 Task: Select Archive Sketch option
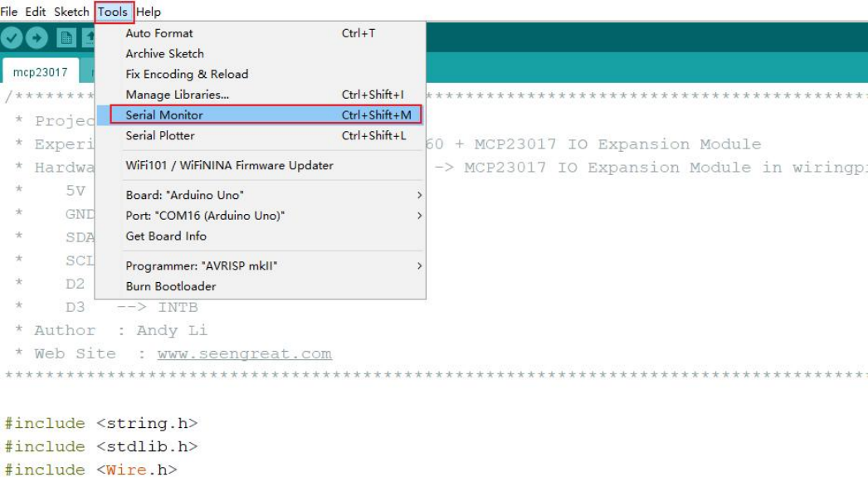164,54
